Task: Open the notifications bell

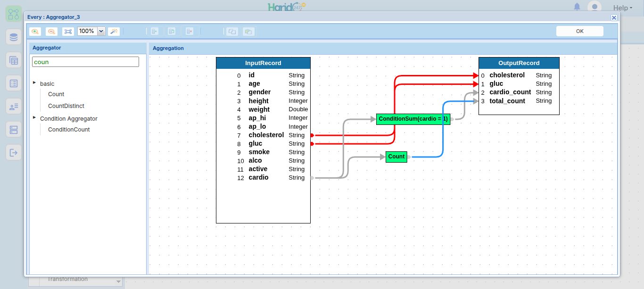Action: 577,7
